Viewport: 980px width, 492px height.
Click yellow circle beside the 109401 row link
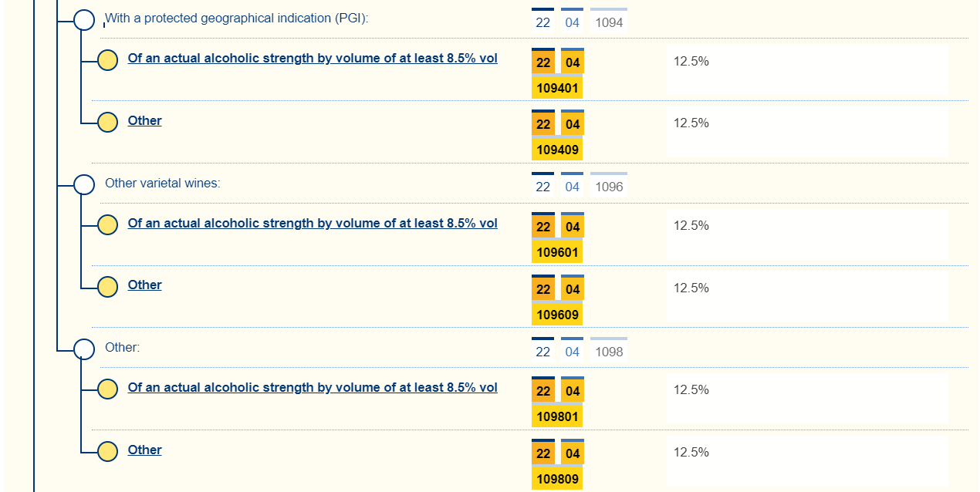pos(107,59)
